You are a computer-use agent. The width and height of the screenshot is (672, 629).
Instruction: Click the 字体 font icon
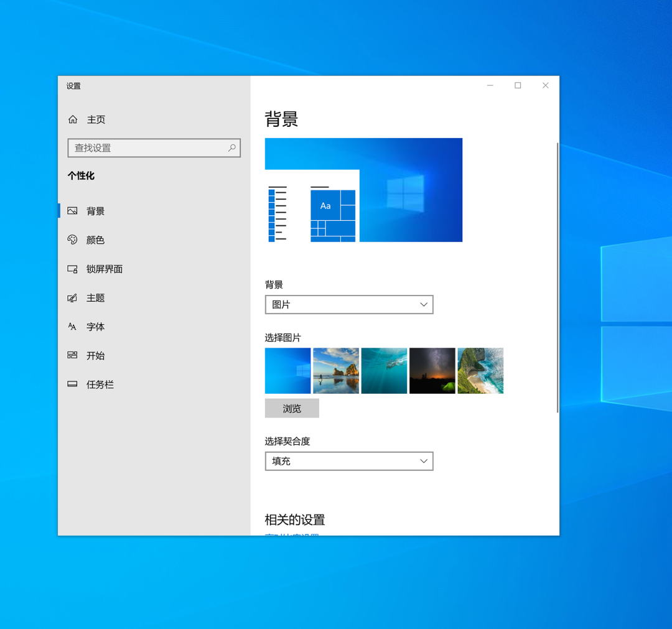(x=72, y=327)
